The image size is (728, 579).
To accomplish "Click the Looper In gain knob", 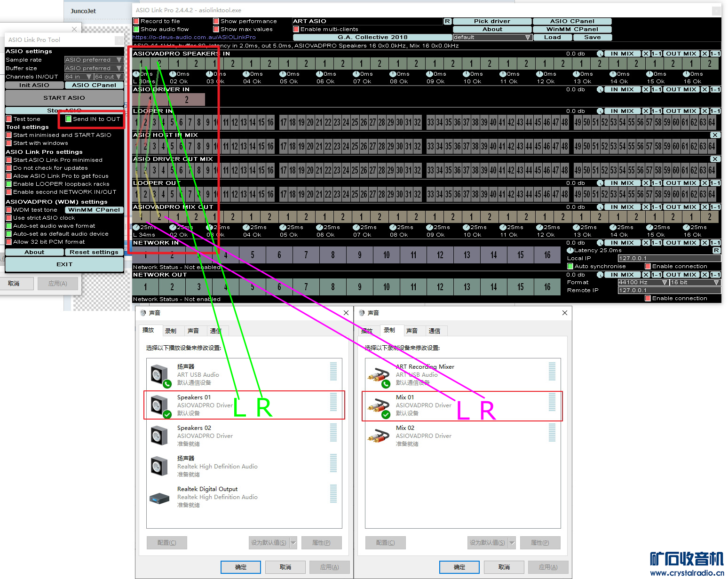I will point(600,111).
